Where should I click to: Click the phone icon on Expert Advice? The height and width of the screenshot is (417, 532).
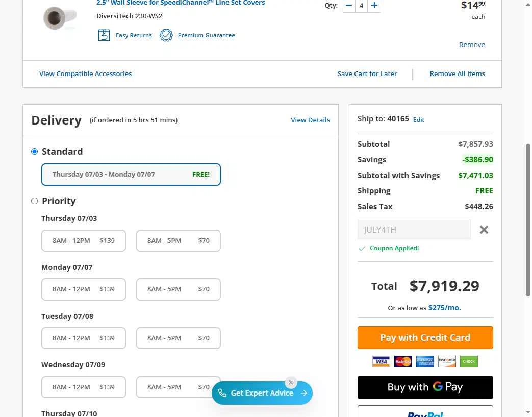click(x=222, y=393)
